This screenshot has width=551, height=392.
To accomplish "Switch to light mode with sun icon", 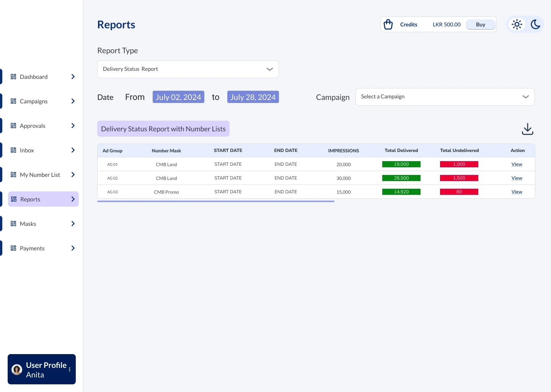I will tap(517, 24).
